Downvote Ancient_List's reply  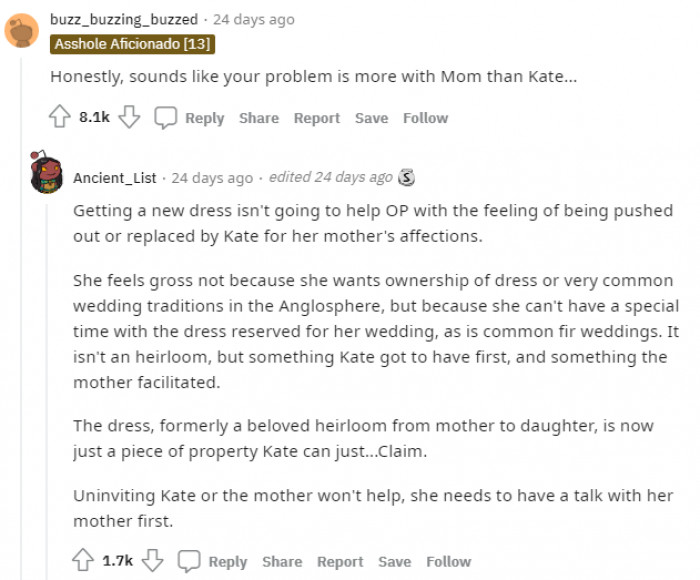click(x=152, y=561)
